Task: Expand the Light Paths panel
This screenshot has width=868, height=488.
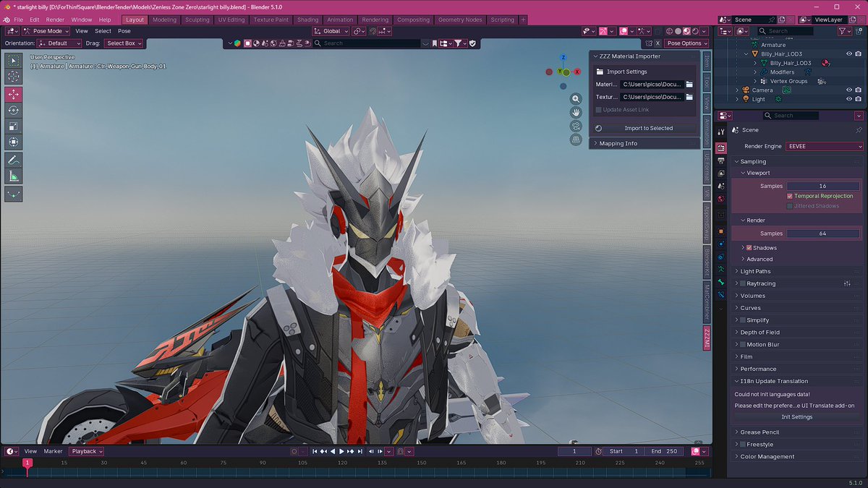Action: click(x=796, y=272)
